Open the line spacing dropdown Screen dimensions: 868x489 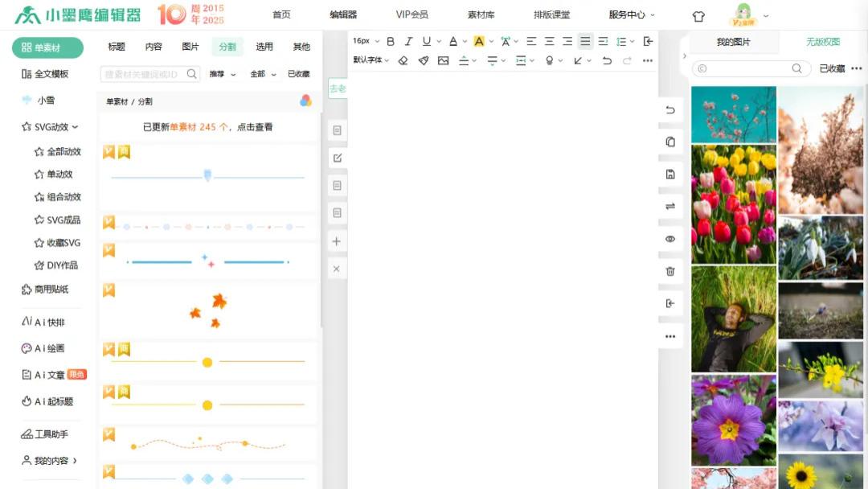point(625,41)
